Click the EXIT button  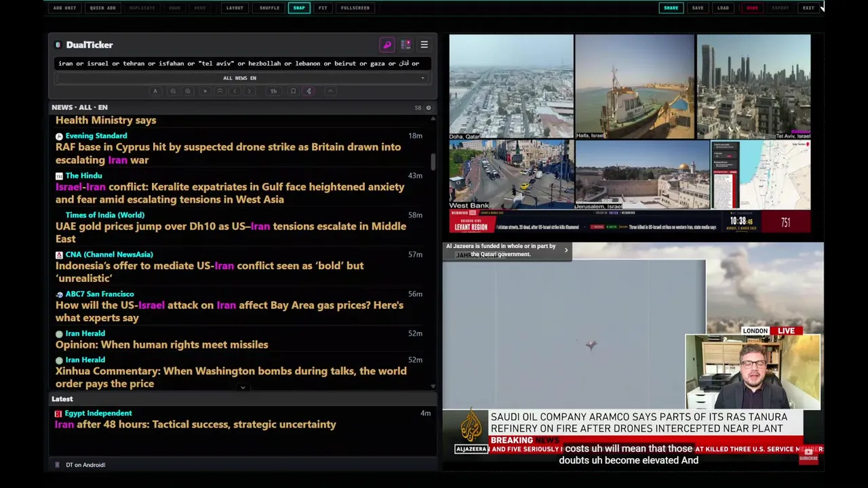click(808, 8)
